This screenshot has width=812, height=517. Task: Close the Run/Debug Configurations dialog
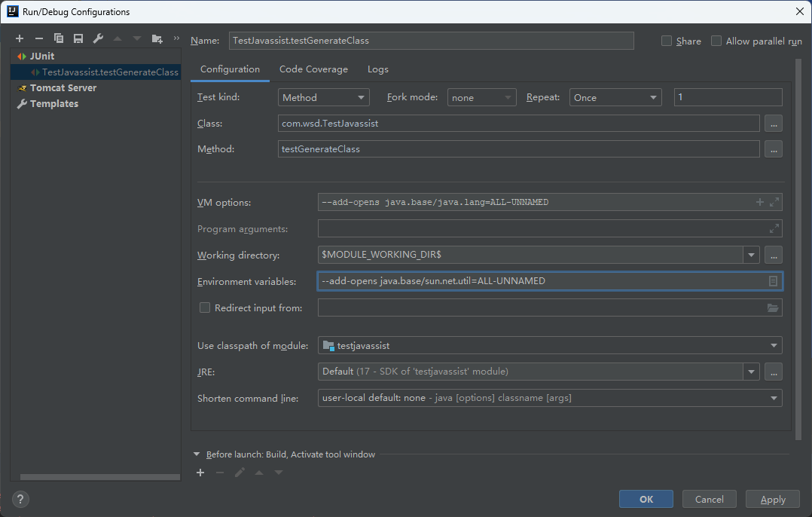tap(800, 11)
